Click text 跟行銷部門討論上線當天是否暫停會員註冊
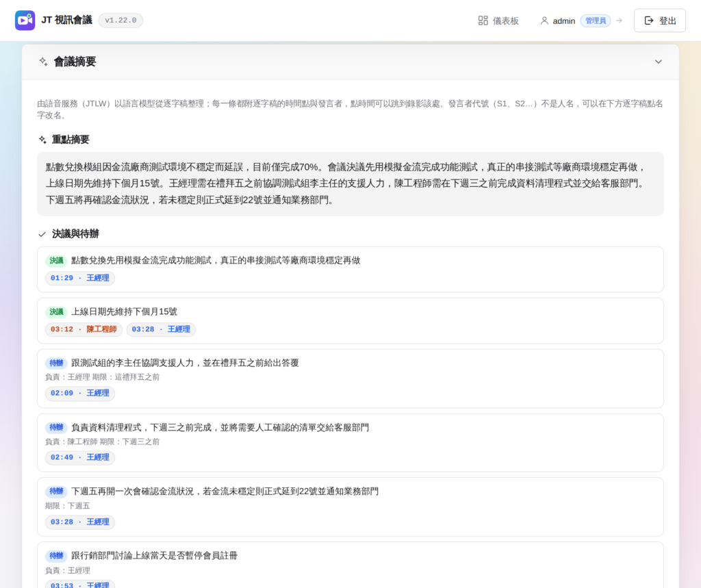Viewport: 701px width, 588px height. point(154,556)
